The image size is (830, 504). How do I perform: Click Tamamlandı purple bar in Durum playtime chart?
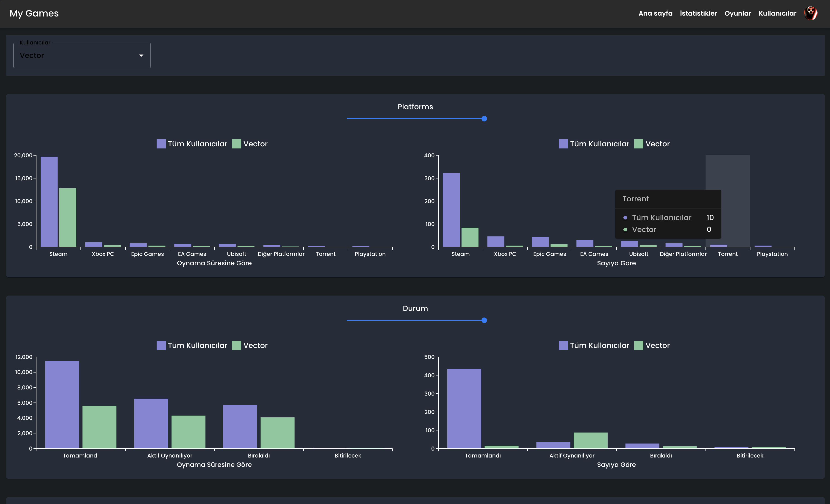click(x=62, y=405)
